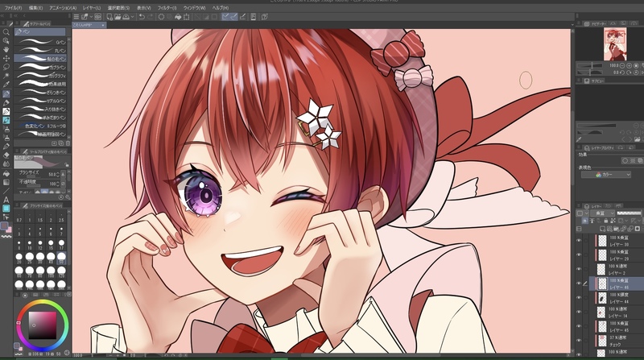This screenshot has width=644, height=360.
Task: Open the カラー expression color dropdown
Action: tap(606, 175)
